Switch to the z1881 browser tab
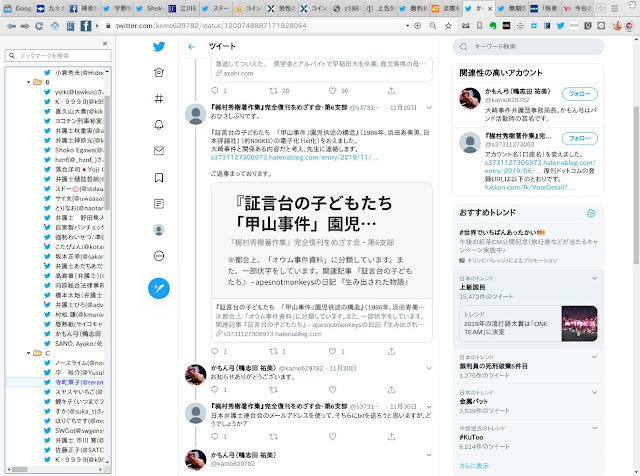Viewport: 640px width, 476px height. [347, 8]
